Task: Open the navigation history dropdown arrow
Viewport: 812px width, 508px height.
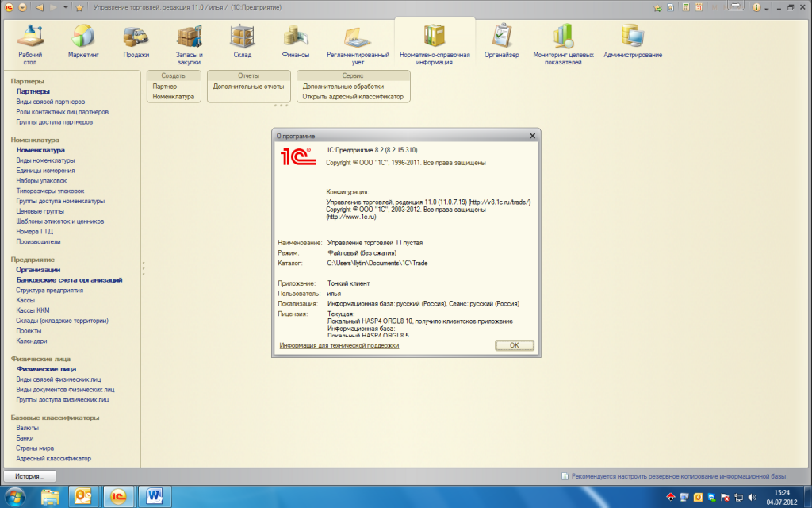Action: click(x=65, y=7)
